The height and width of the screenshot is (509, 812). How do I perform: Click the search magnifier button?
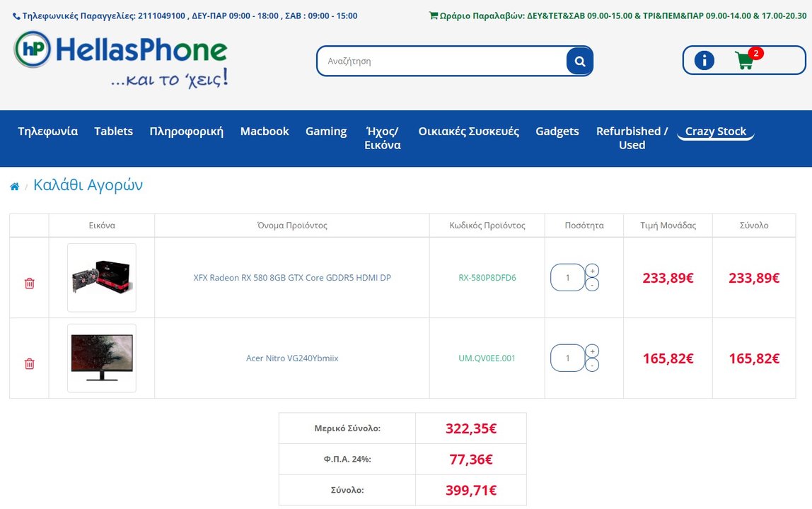pyautogui.click(x=579, y=61)
